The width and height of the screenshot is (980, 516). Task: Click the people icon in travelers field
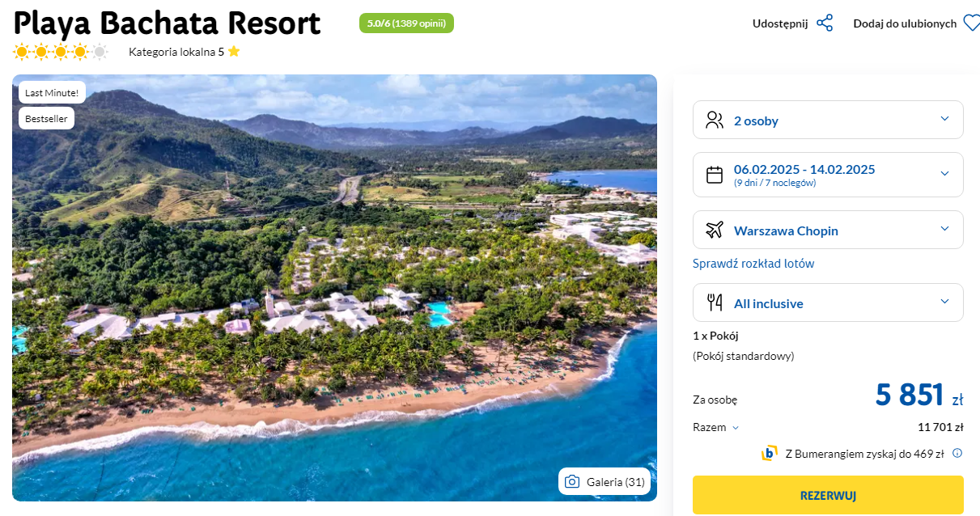pos(715,121)
